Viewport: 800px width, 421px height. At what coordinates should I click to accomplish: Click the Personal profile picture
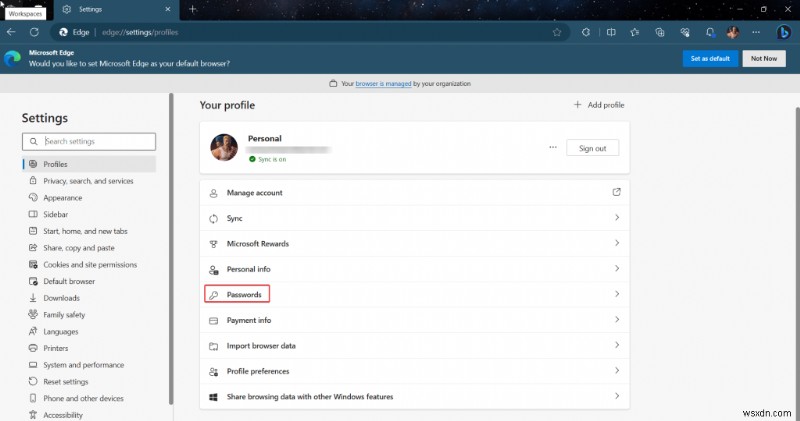[224, 147]
